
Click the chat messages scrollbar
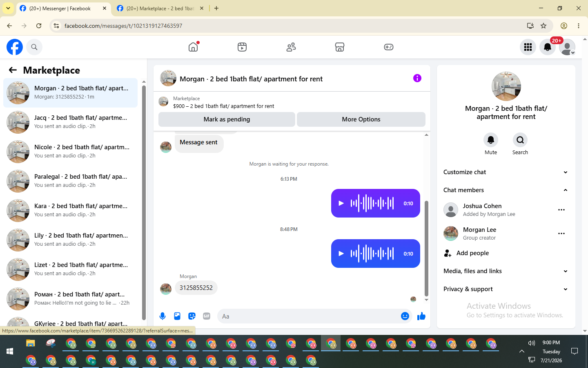click(x=426, y=249)
